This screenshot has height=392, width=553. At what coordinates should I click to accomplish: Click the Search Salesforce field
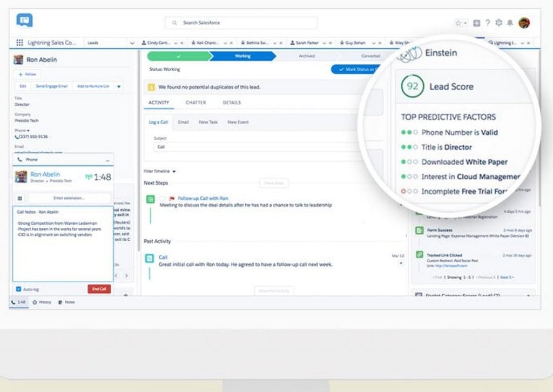pyautogui.click(x=241, y=23)
